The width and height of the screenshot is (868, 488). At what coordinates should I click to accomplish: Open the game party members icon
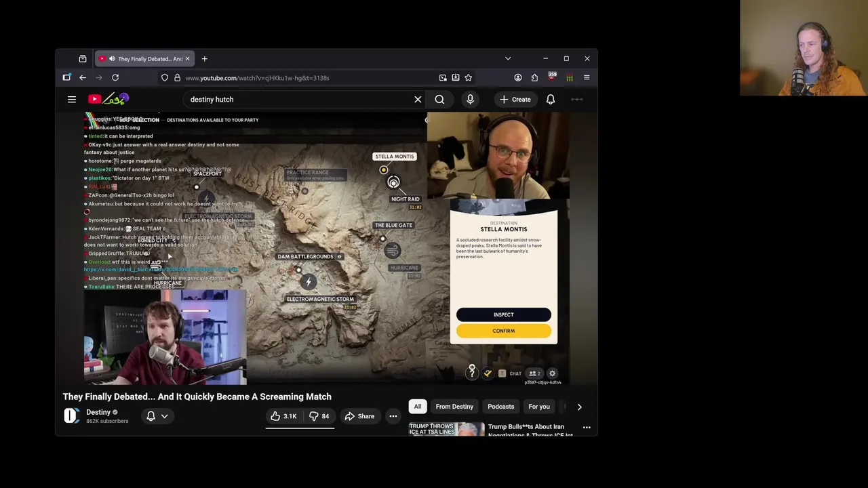click(x=534, y=373)
